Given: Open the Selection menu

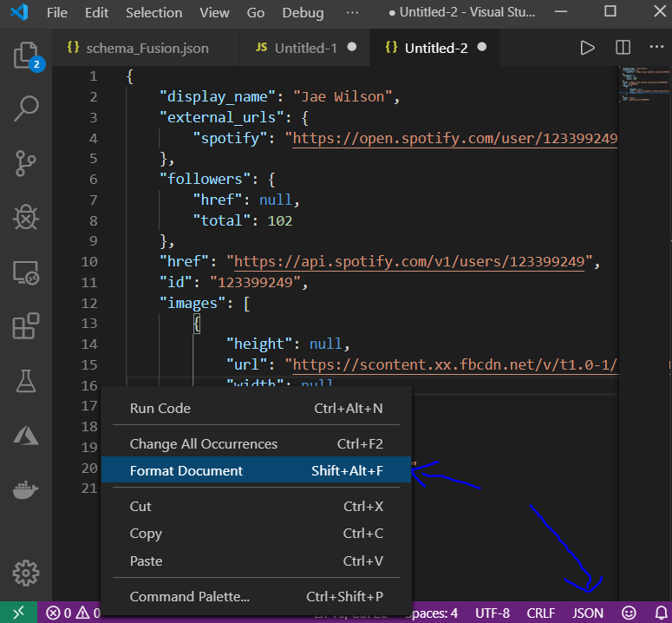Looking at the screenshot, I should tap(153, 13).
